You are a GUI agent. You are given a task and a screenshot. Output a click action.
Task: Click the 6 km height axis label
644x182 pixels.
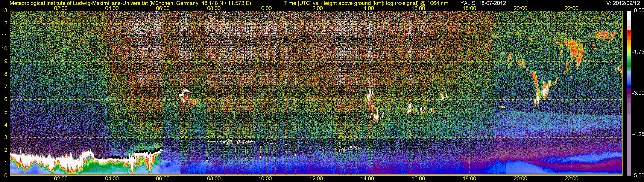6,100
